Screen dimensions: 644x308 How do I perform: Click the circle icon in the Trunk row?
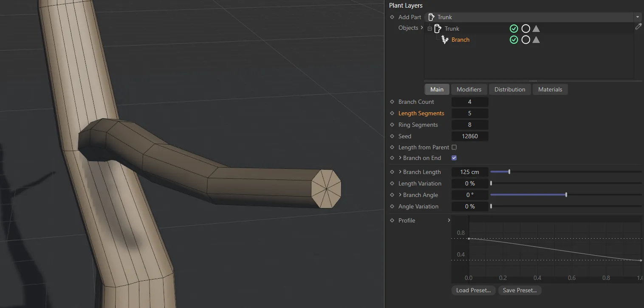525,29
